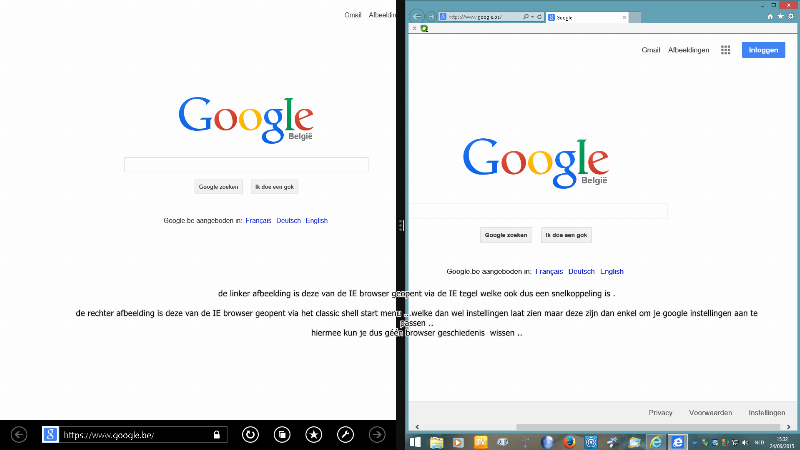Click Google zoeken in right page
The image size is (800, 450).
(x=506, y=235)
